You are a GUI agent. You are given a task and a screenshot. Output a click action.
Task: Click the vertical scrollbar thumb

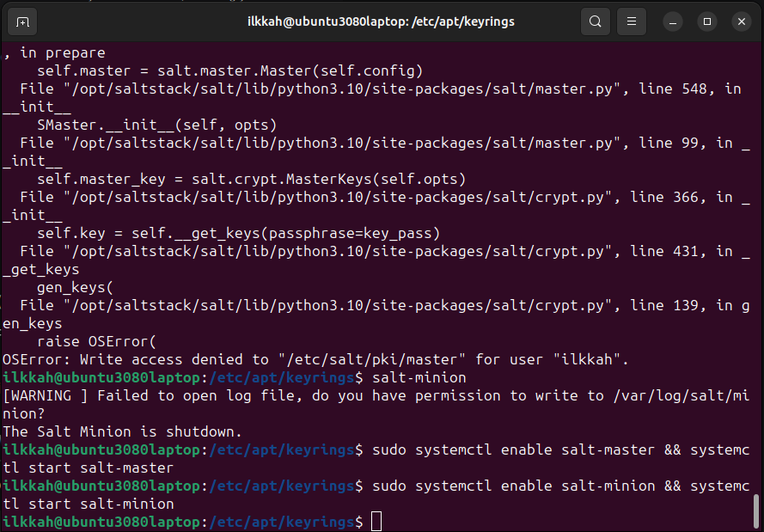click(756, 509)
